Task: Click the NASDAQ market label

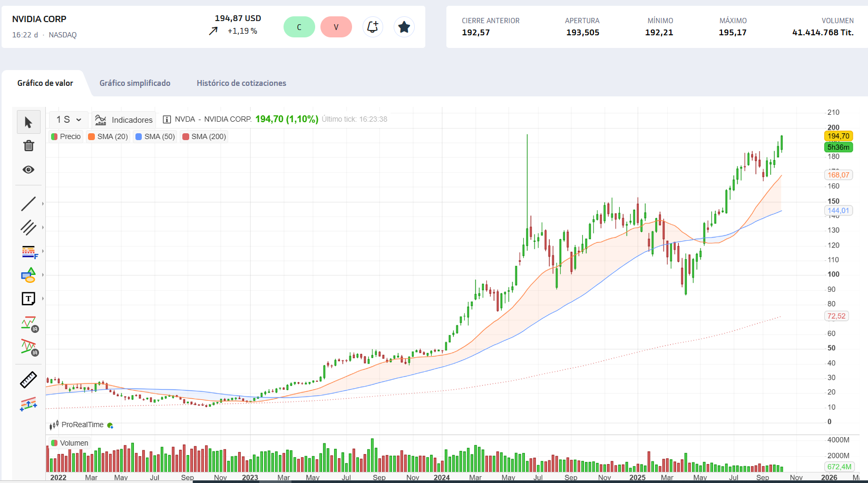Action: pos(63,35)
